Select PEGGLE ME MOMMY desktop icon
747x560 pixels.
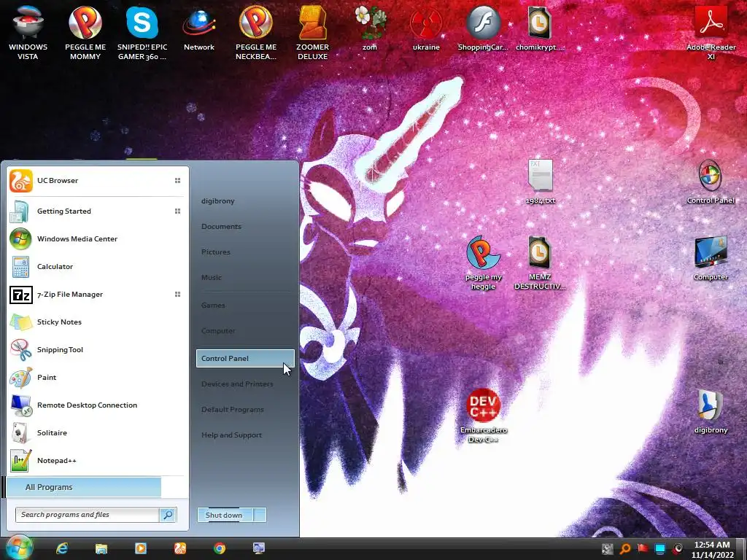click(x=85, y=32)
